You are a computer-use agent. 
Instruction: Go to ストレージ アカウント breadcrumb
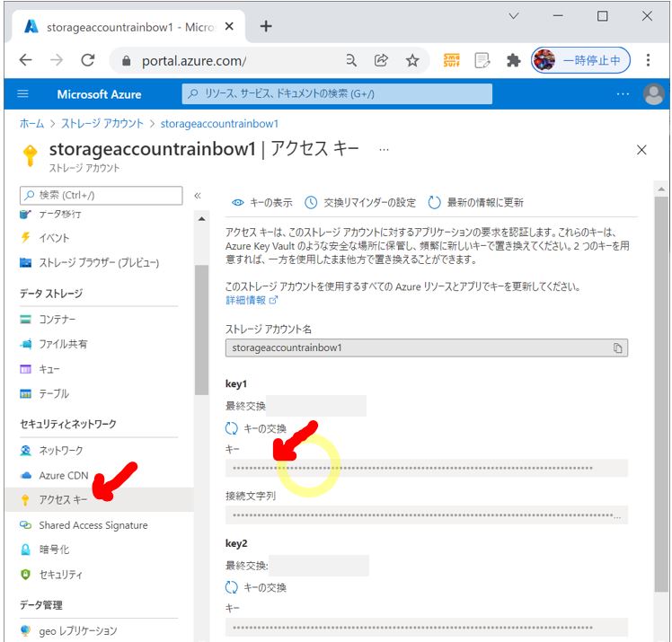102,124
